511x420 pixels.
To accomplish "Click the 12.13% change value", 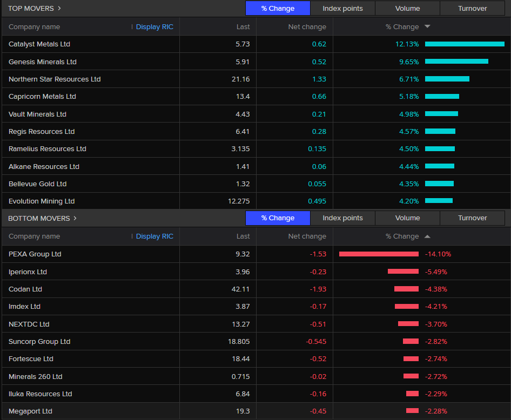I will tap(407, 44).
